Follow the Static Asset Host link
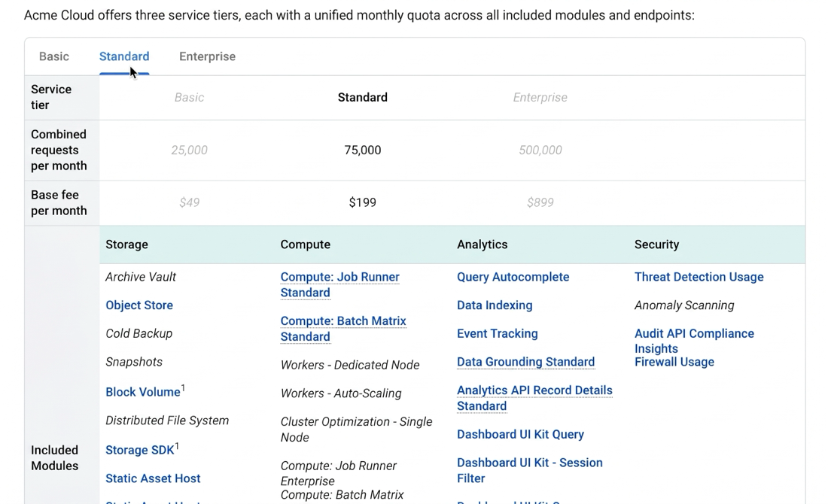 click(153, 478)
